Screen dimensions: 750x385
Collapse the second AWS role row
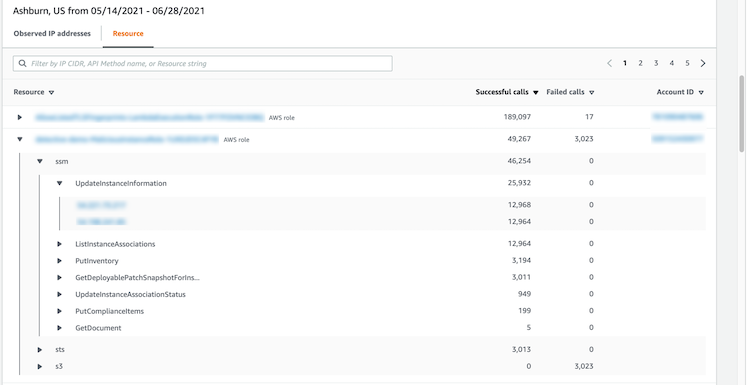click(x=20, y=139)
